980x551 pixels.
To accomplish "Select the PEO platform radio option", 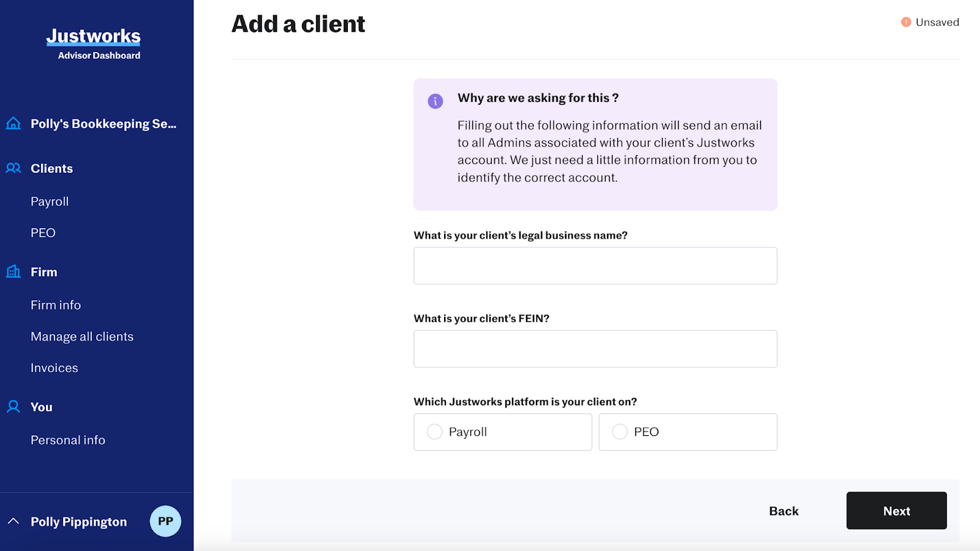I will point(620,432).
